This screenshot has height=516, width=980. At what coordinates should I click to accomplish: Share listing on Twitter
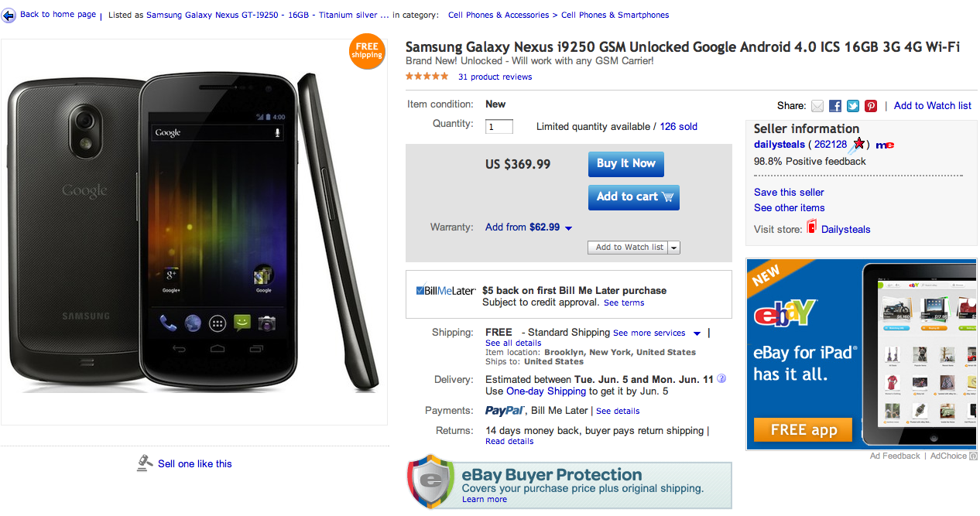coord(853,106)
